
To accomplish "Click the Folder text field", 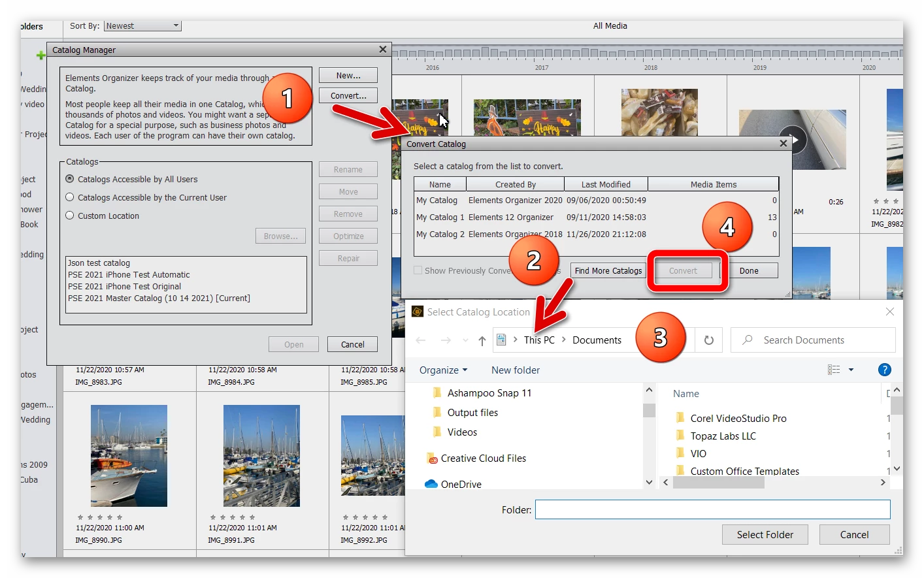I will point(712,509).
